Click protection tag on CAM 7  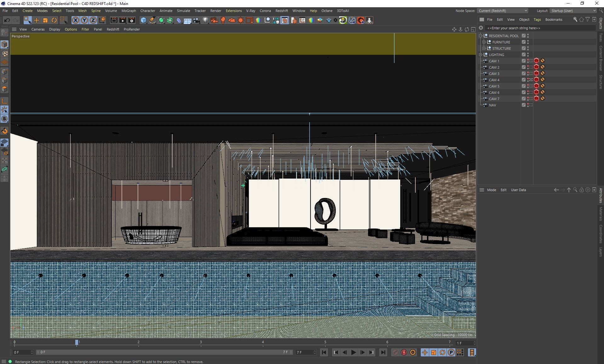[543, 99]
